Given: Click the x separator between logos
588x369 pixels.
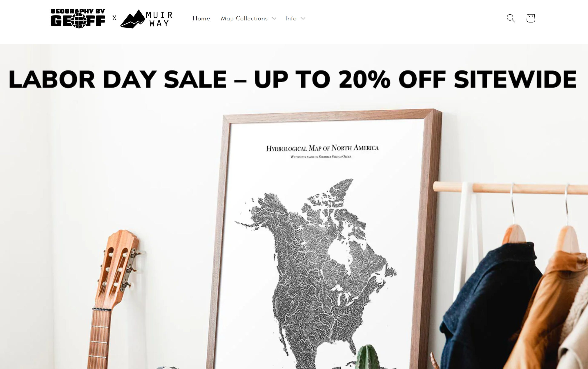Looking at the screenshot, I should click(x=114, y=18).
